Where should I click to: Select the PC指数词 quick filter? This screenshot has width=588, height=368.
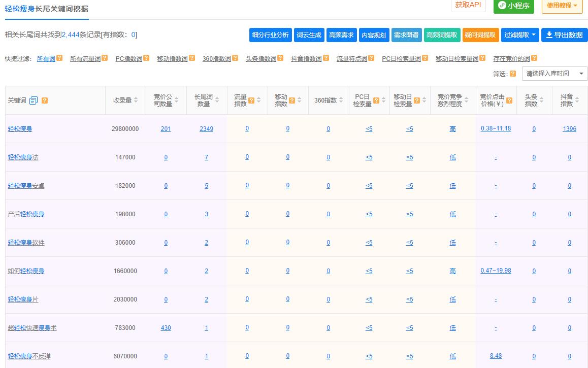128,59
